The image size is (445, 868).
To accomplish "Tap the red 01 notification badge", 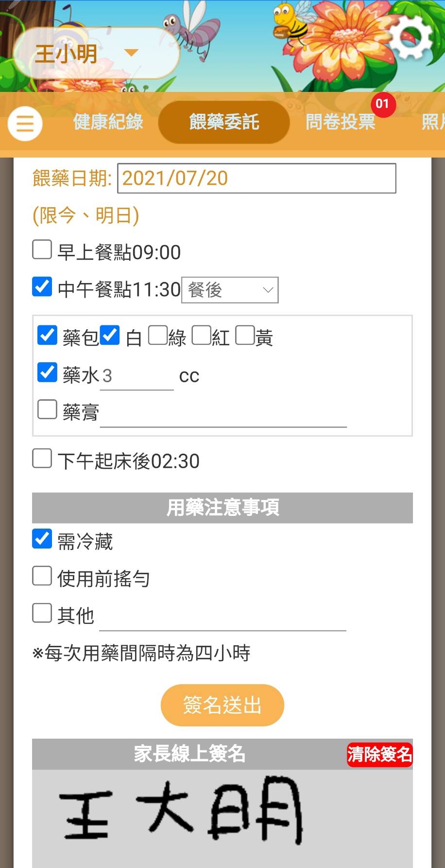I will tap(383, 104).
